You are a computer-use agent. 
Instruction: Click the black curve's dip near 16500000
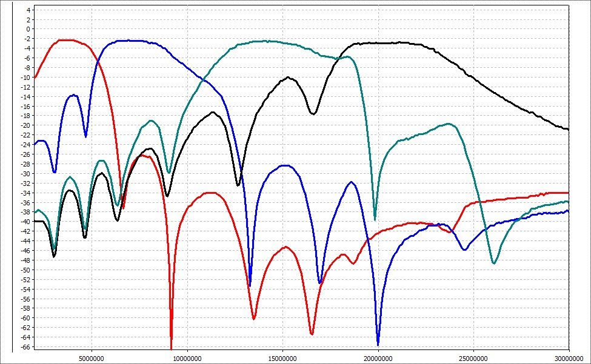pos(313,113)
